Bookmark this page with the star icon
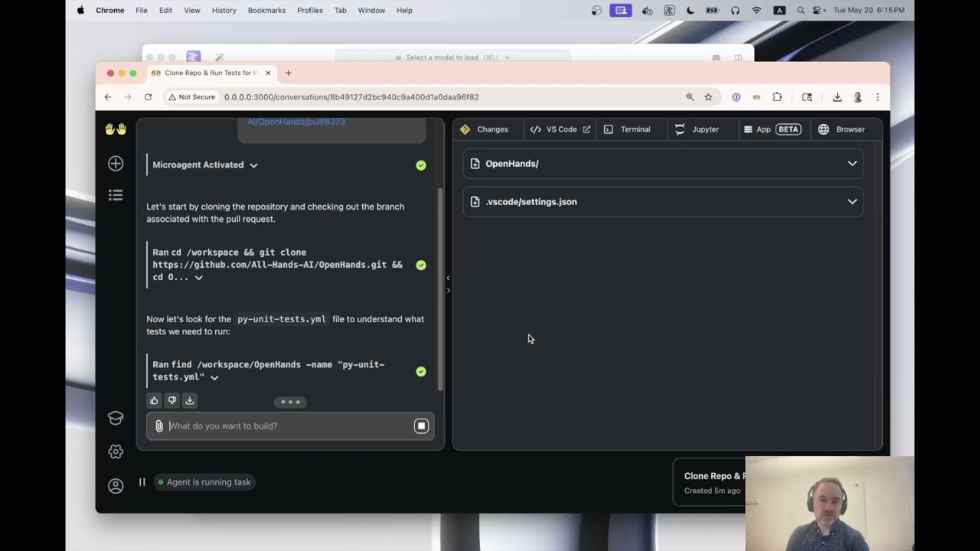 708,97
